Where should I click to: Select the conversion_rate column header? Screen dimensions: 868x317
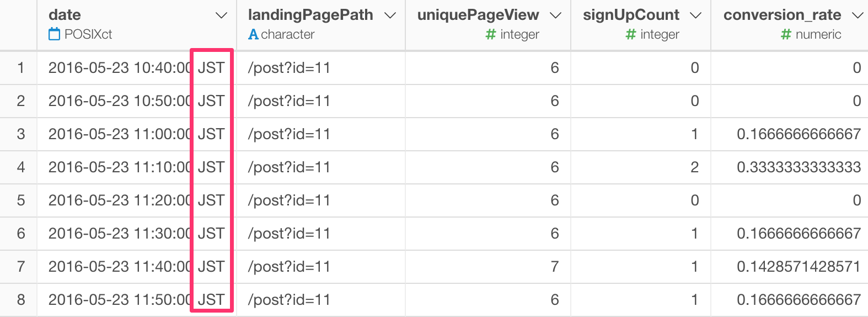tap(782, 15)
